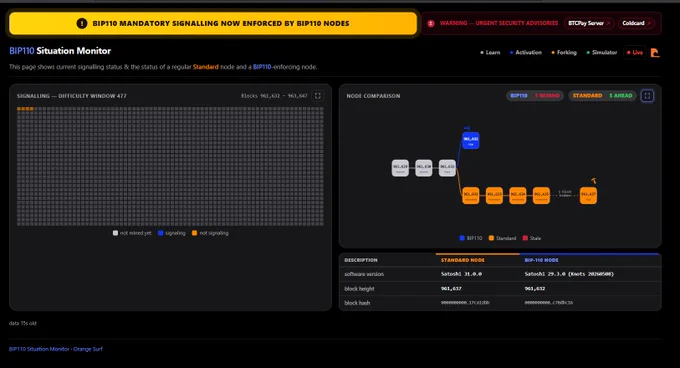Click the BIP110 Behind status pill
The height and width of the screenshot is (368, 680).
535,96
